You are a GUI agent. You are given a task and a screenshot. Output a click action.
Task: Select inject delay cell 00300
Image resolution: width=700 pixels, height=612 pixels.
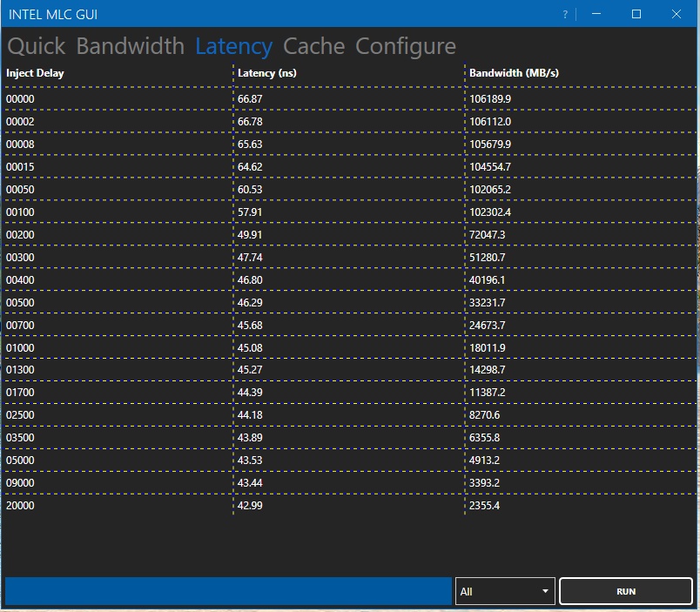[20, 258]
